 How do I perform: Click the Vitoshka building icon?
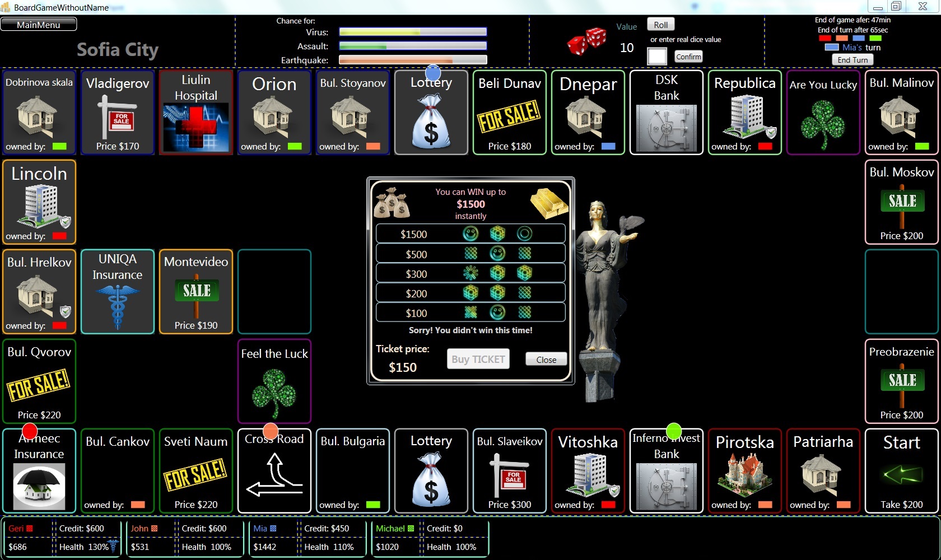coord(591,475)
